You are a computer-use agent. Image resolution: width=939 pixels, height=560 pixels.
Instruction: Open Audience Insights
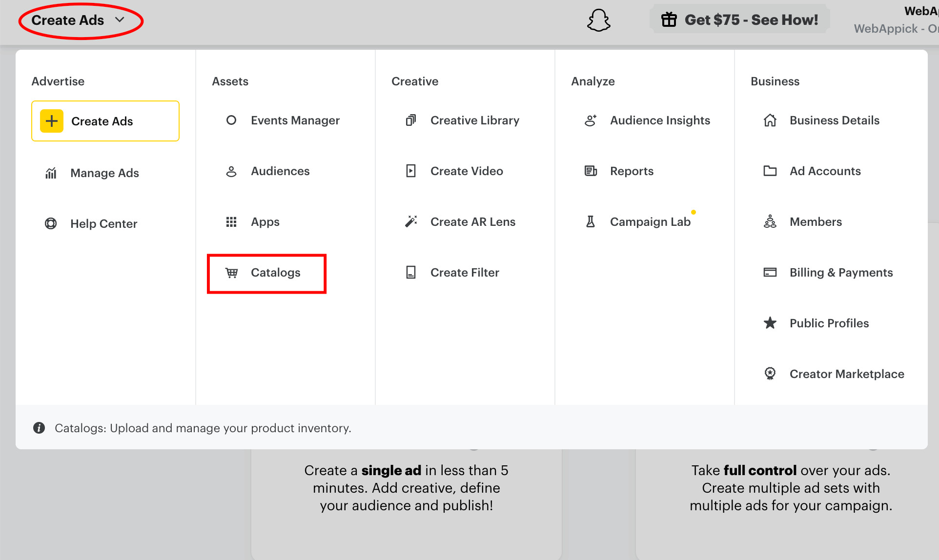click(660, 120)
